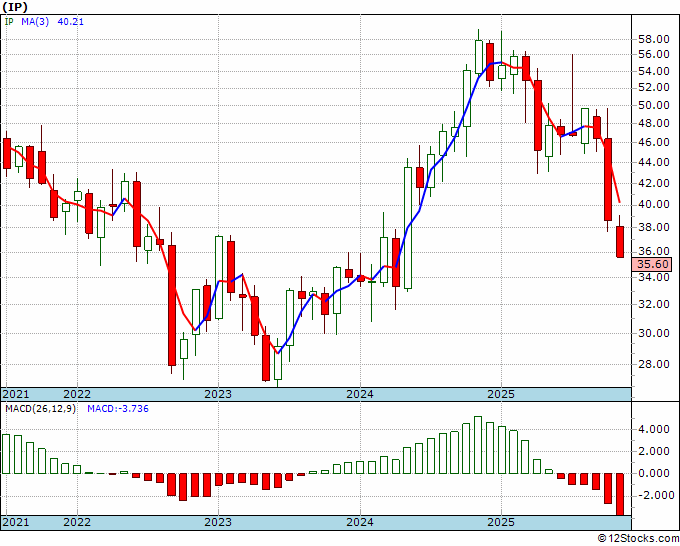Select the 36.00 price axis label
Viewport: 680px width, 546px height.
(654, 252)
